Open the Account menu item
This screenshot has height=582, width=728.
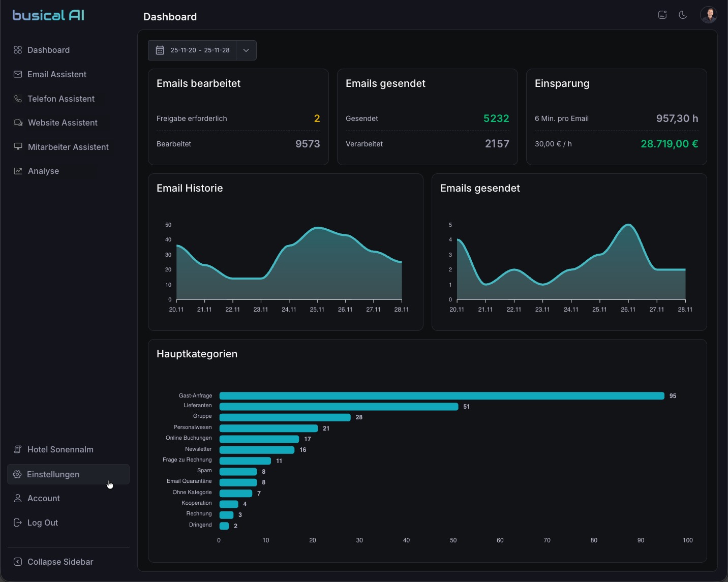43,498
